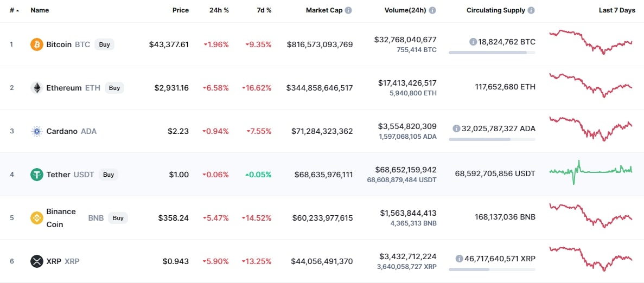Image resolution: width=644 pixels, height=283 pixels.
Task: Click XRP price $0.943
Action: (x=175, y=261)
